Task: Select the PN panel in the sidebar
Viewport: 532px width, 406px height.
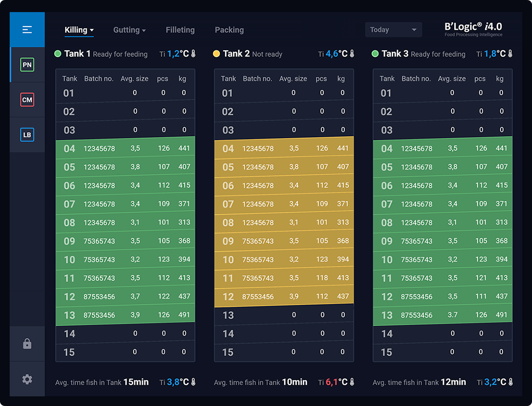Action: [x=27, y=64]
